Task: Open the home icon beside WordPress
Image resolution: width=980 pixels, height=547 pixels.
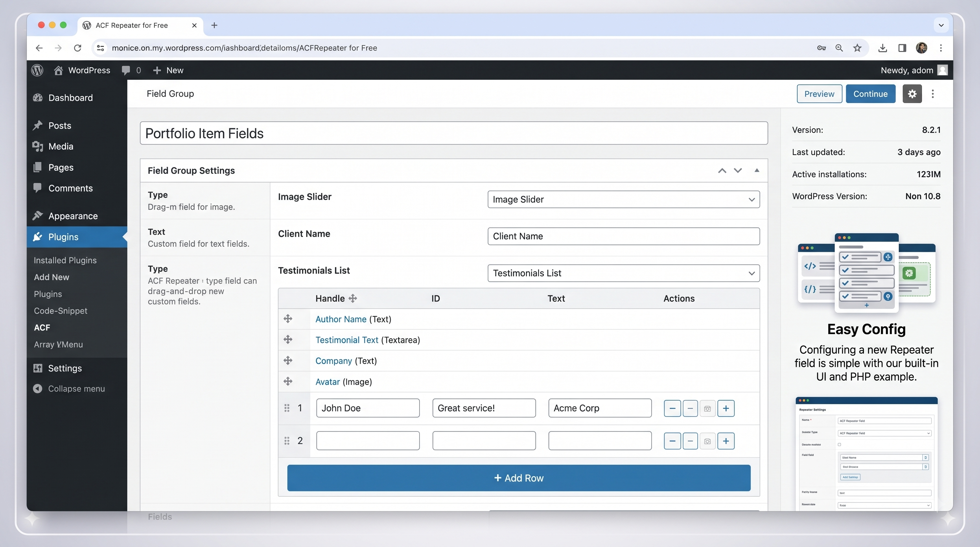Action: [x=58, y=71]
